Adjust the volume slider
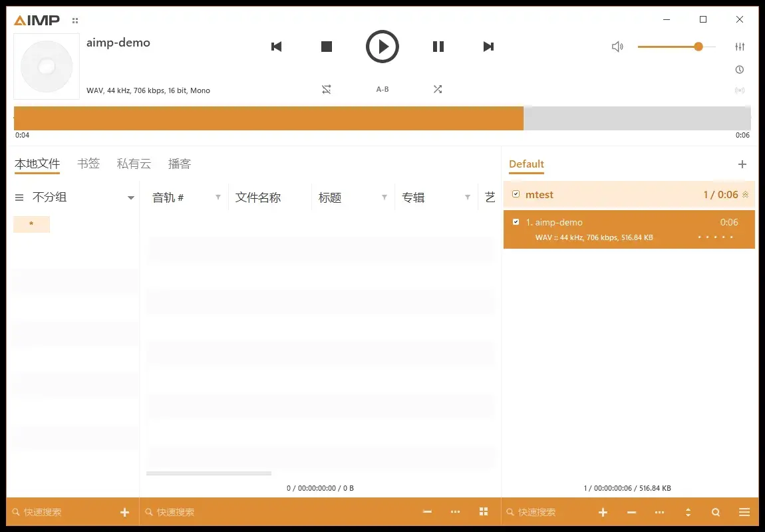 (677, 47)
